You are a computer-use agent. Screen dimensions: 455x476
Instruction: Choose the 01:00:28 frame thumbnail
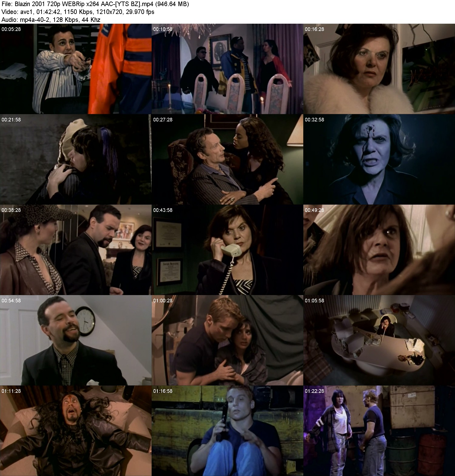click(227, 340)
